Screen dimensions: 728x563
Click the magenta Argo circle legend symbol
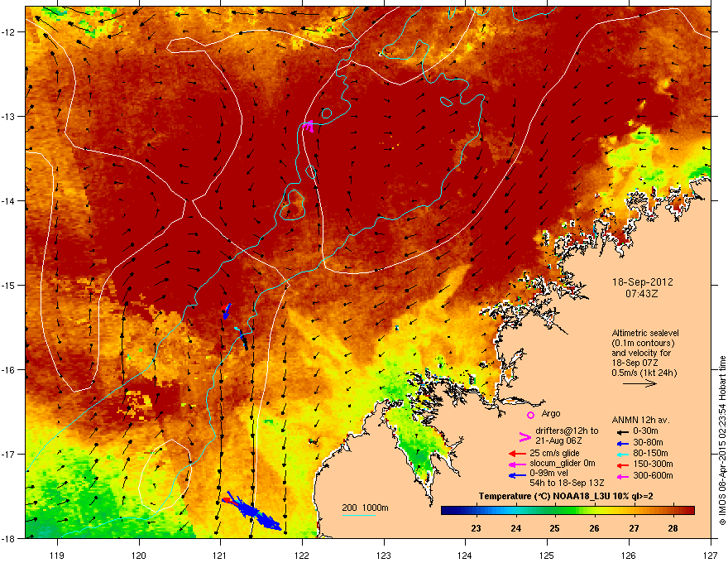pos(530,415)
